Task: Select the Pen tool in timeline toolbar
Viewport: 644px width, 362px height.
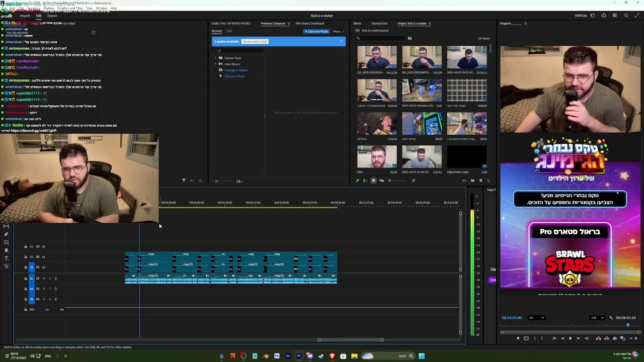Action: click(x=6, y=234)
